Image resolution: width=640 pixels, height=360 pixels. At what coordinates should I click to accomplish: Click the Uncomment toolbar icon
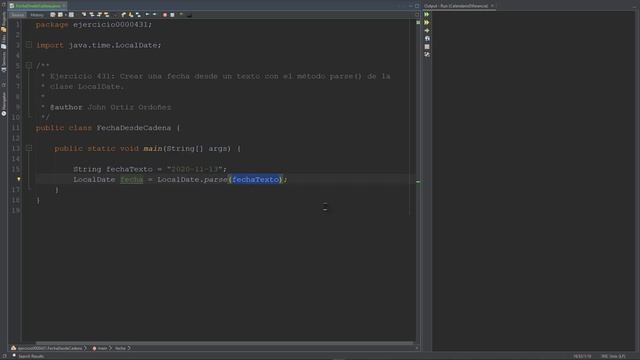coord(189,15)
